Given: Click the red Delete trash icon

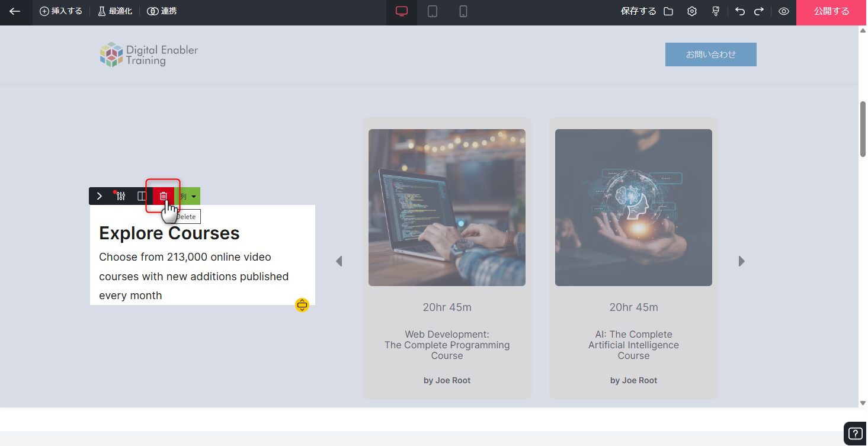Looking at the screenshot, I should pyautogui.click(x=164, y=196).
